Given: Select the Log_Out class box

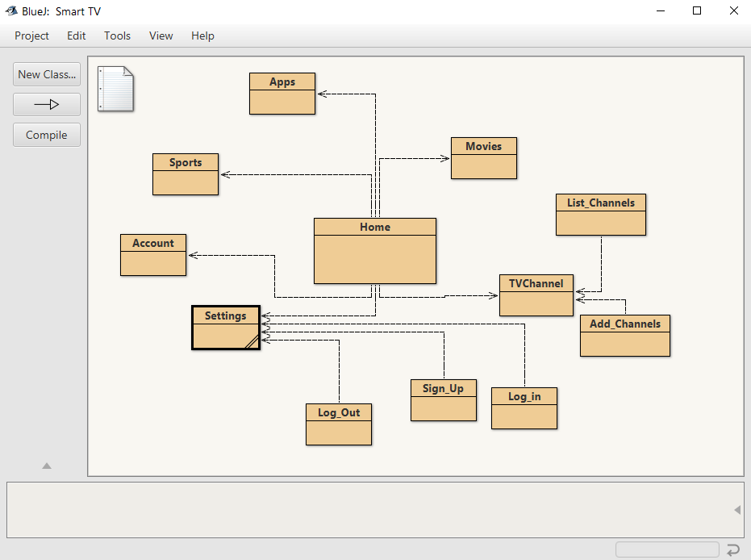Looking at the screenshot, I should [339, 424].
